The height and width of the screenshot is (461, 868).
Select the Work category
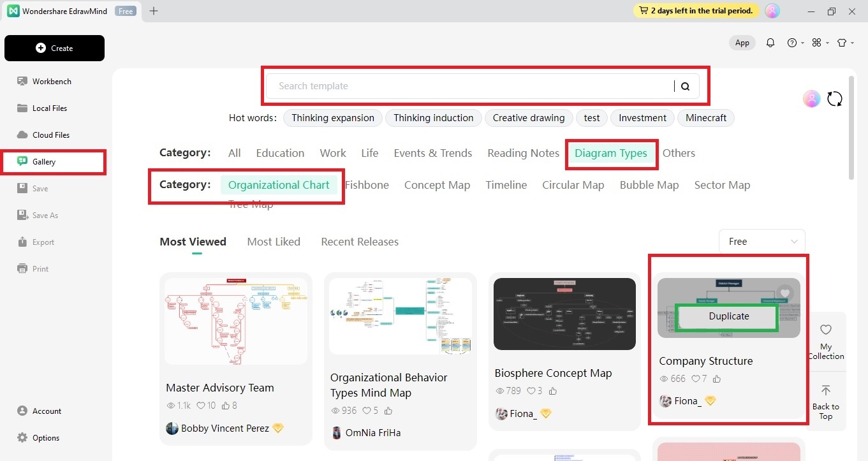pyautogui.click(x=333, y=153)
